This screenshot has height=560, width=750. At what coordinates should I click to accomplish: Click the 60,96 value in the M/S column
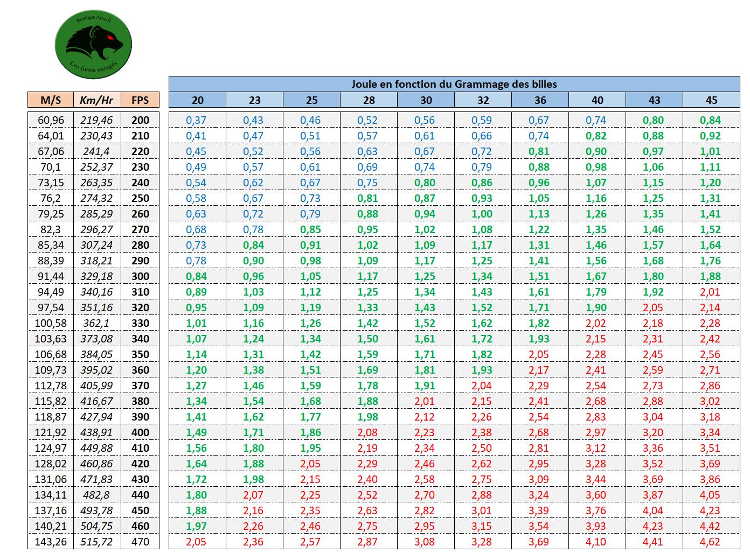click(x=51, y=120)
